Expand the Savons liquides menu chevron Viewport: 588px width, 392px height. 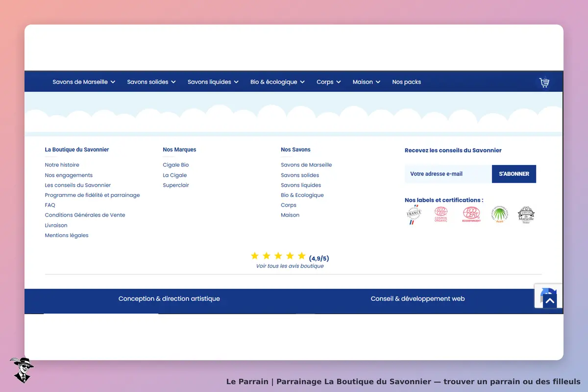(x=236, y=82)
